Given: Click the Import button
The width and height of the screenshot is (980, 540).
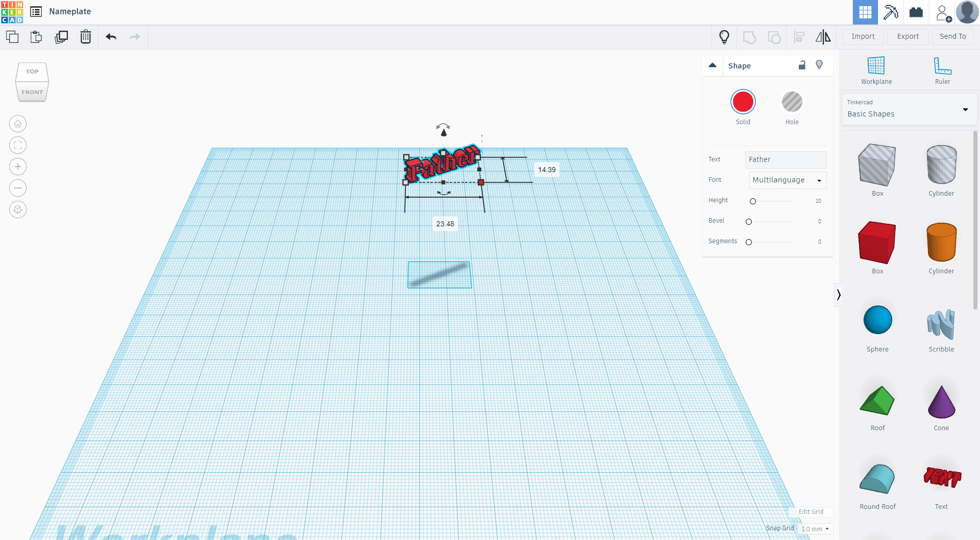Looking at the screenshot, I should tap(863, 36).
